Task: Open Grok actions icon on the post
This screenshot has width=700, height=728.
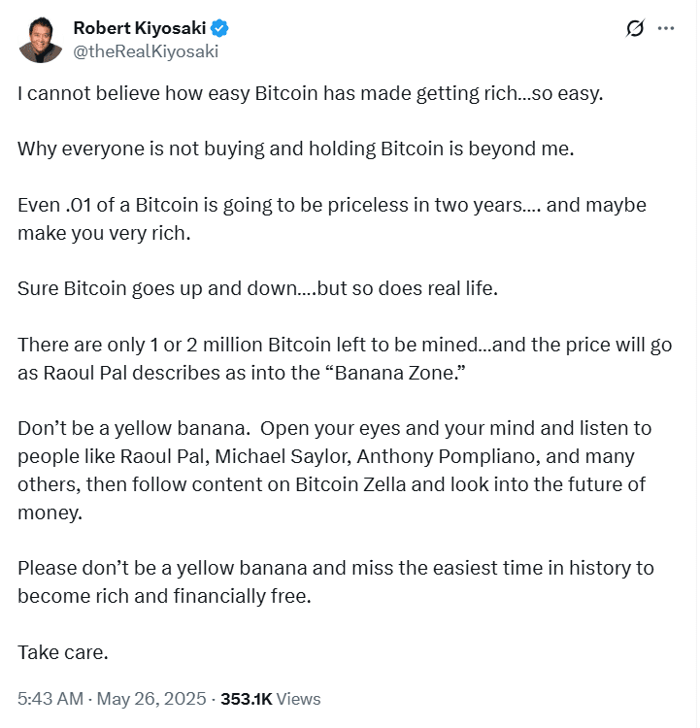Action: pos(635,29)
